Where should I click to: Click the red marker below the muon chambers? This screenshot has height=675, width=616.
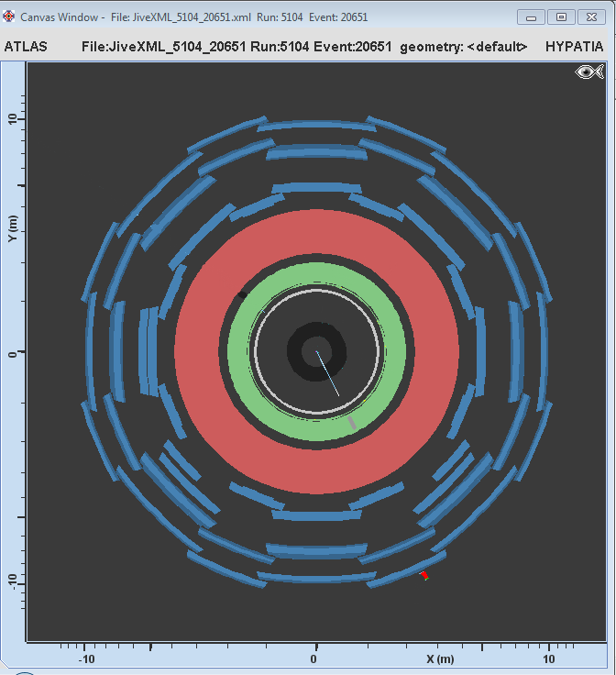[x=424, y=575]
